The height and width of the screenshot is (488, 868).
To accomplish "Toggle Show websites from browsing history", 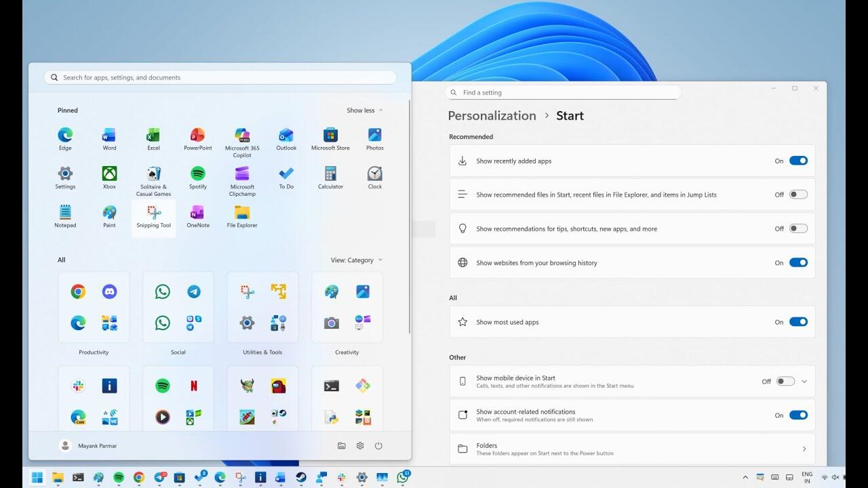I will tap(798, 262).
